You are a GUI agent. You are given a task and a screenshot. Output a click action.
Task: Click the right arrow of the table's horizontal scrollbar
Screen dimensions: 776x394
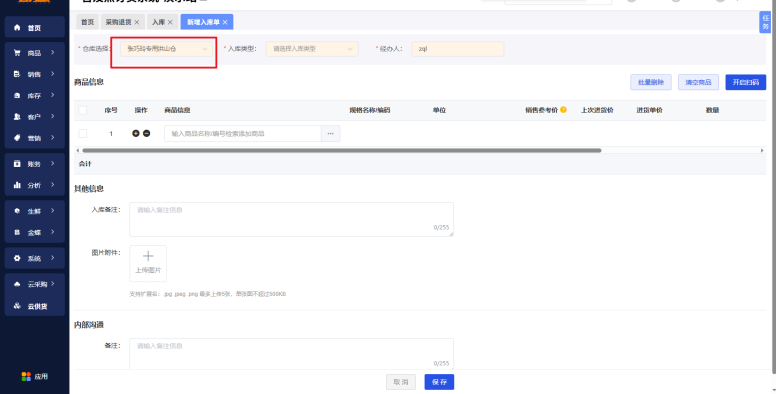762,150
